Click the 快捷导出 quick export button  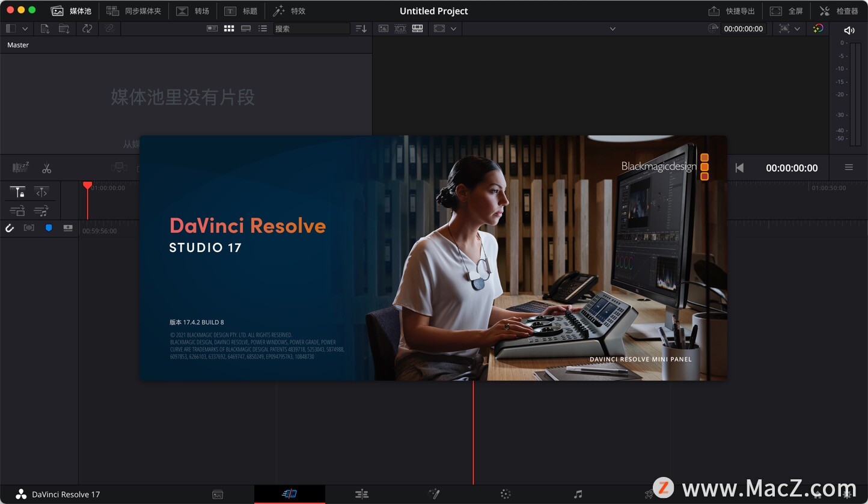click(732, 11)
